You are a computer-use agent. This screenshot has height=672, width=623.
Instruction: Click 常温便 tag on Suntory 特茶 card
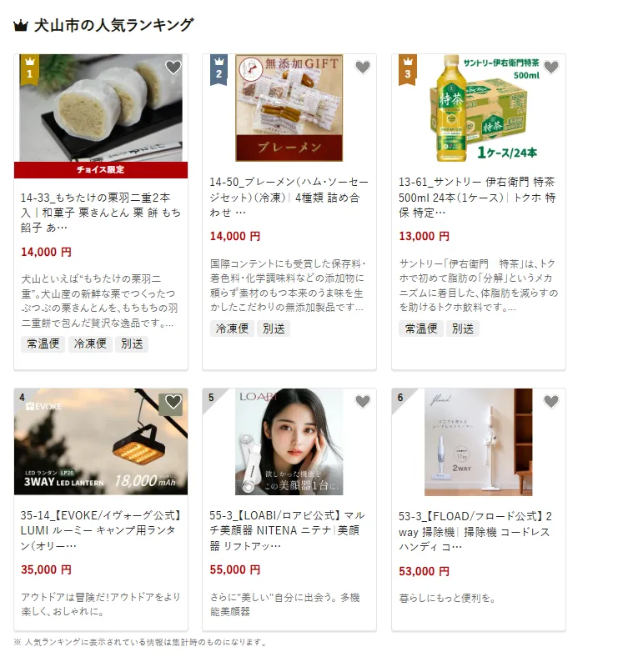tap(421, 328)
